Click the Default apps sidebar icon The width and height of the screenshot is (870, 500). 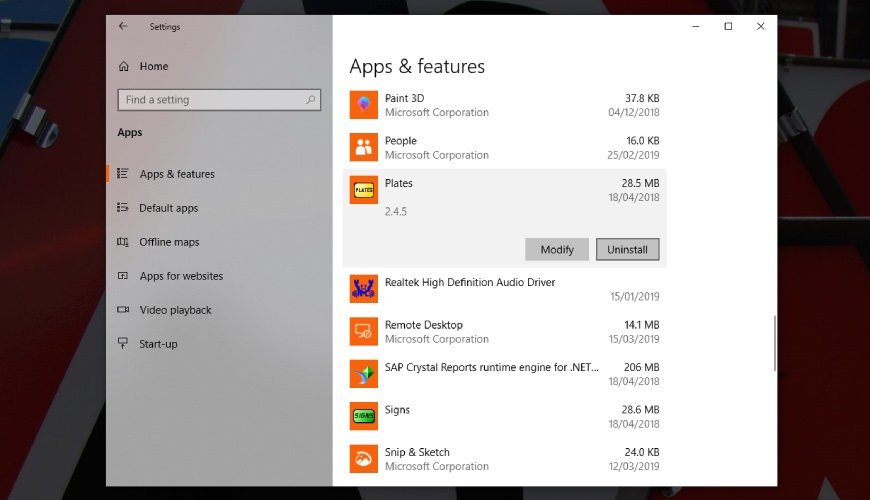tap(123, 208)
